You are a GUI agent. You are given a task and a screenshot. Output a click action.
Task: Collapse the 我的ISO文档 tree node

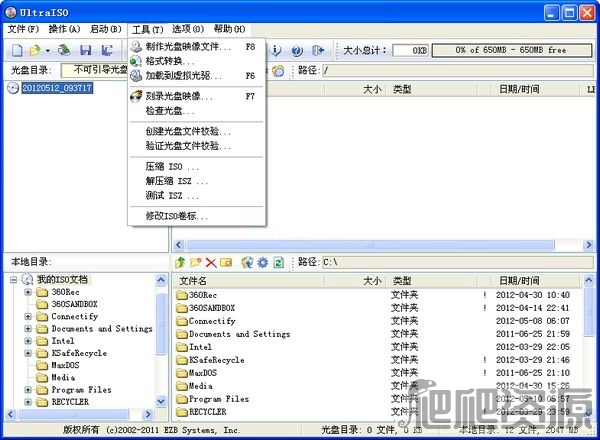click(x=13, y=280)
